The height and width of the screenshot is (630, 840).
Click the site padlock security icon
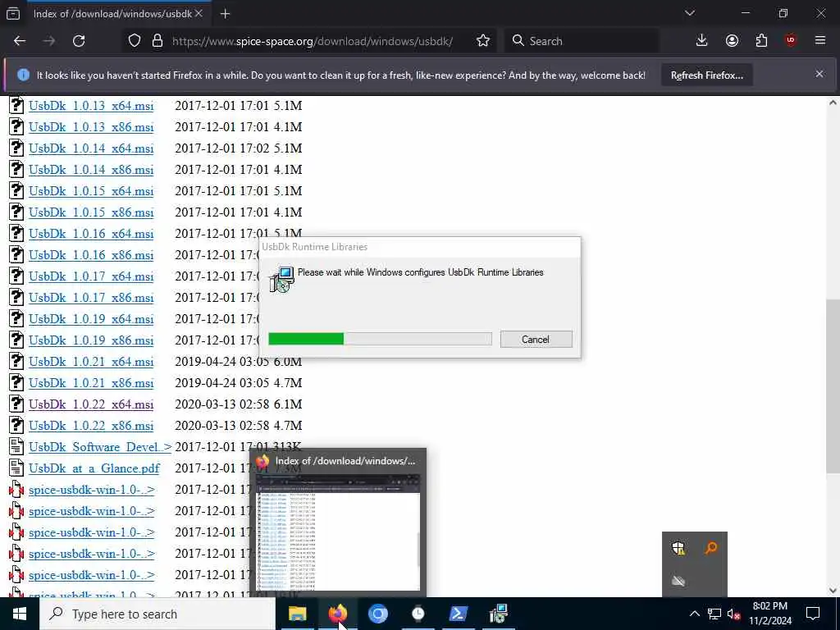[x=157, y=41]
